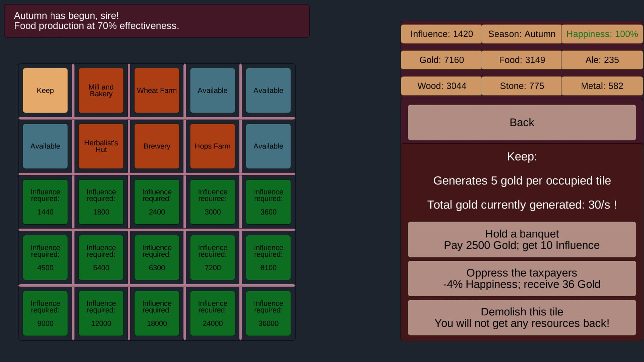Select tile requiring 4500 Influence
This screenshot has height=362, width=644.
tap(45, 257)
